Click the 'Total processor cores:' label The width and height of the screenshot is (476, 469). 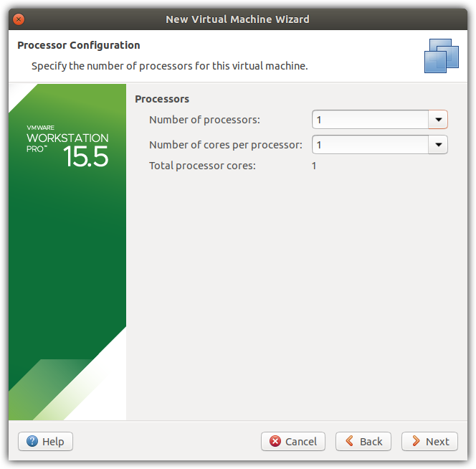(x=202, y=166)
